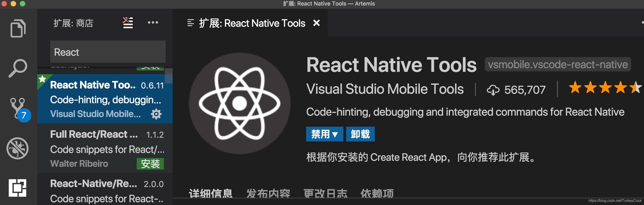Click the extension list scrollbar thumb
Viewport: 644px width, 205px height.
[x=169, y=75]
